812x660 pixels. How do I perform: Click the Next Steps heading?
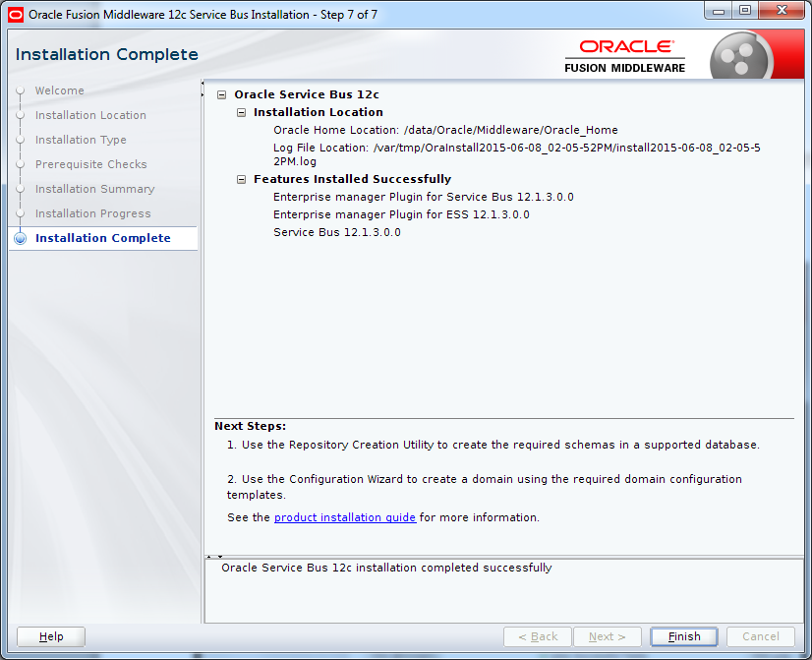tap(250, 426)
